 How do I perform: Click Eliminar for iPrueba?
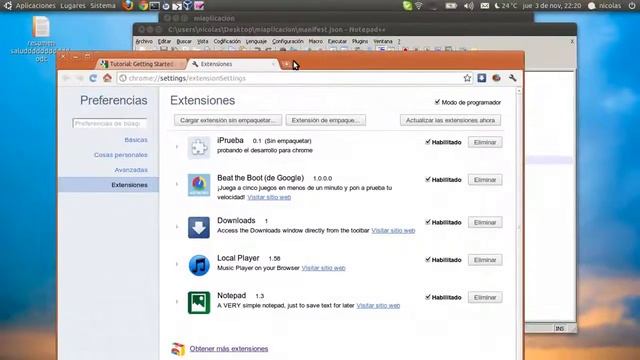485,142
